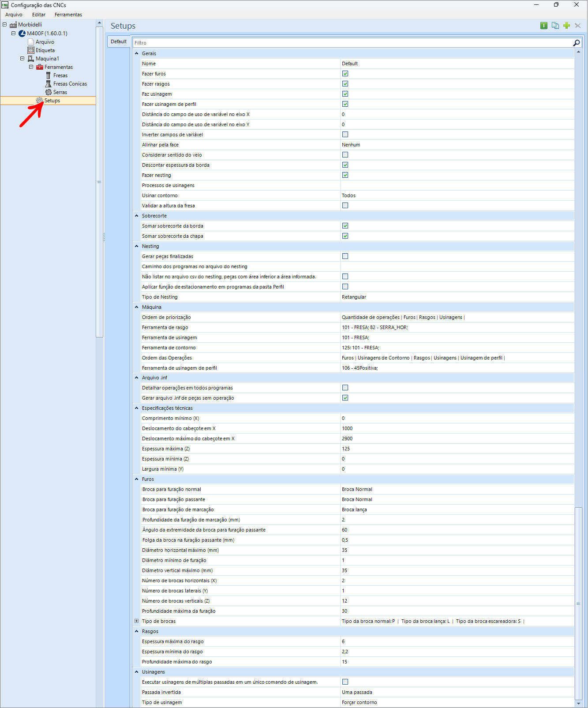Screen dimensions: 588x708
Task: Collapse the Rasgos section
Action: (137, 631)
